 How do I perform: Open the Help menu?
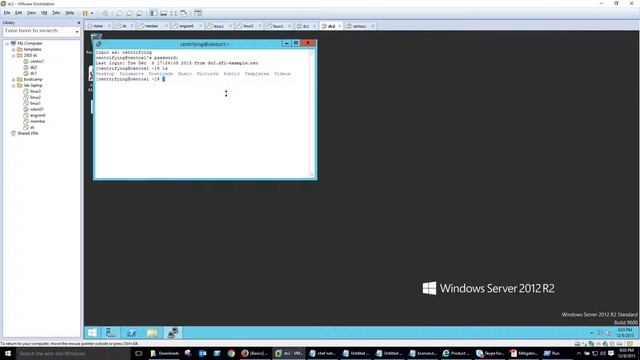point(70,13)
